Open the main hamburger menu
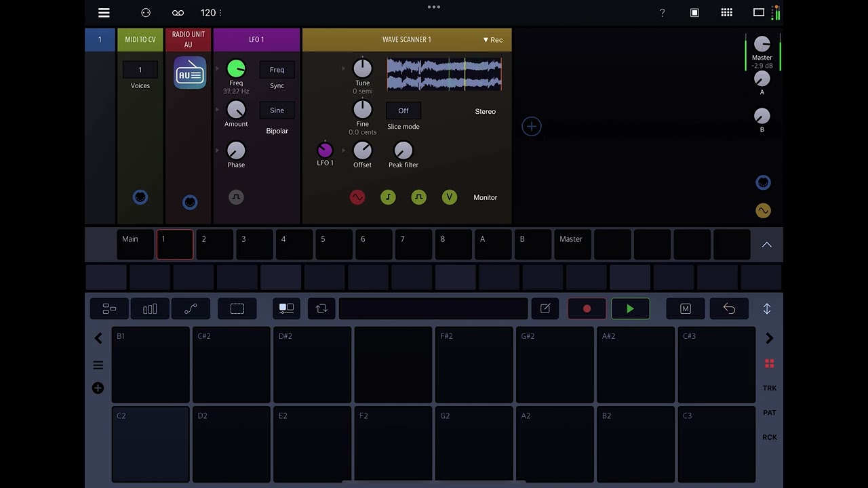The width and height of the screenshot is (868, 488). [x=104, y=12]
